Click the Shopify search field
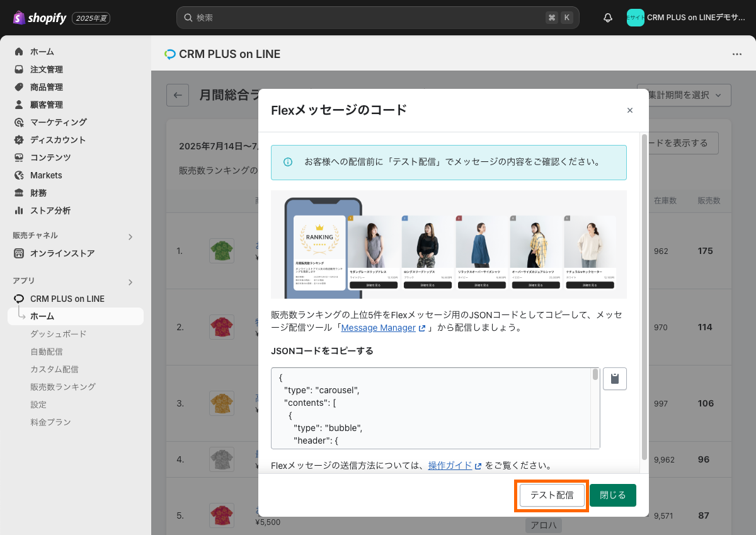Image resolution: width=756 pixels, height=535 pixels. tap(377, 18)
